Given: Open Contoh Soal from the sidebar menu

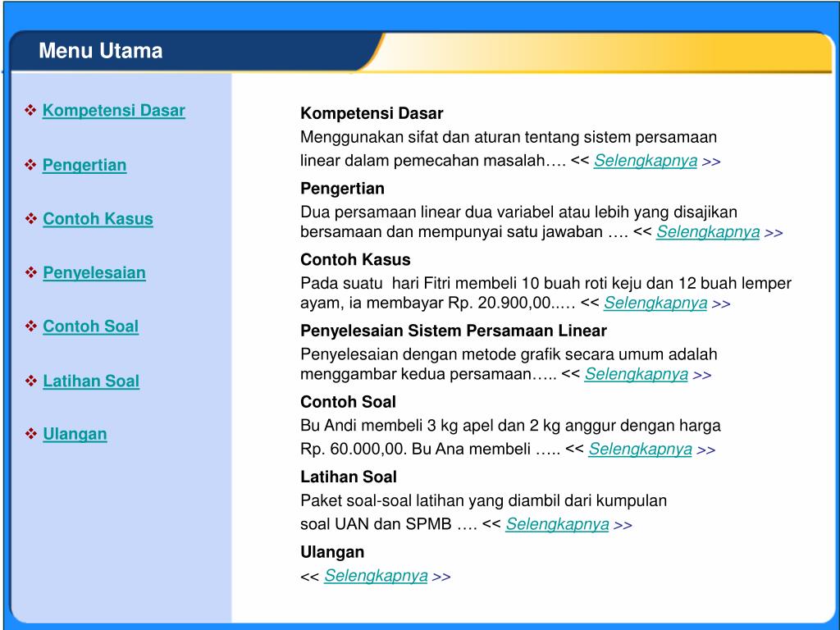Looking at the screenshot, I should [x=90, y=326].
